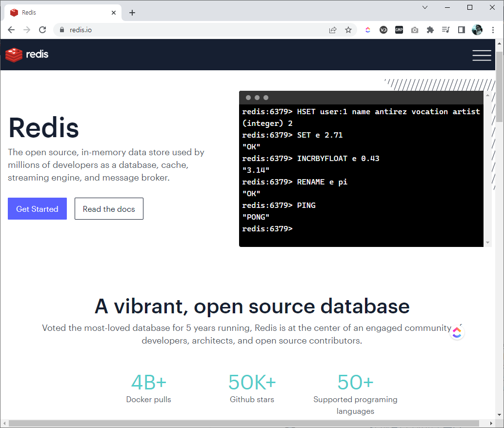Maximize the Chrome window

click(x=470, y=7)
